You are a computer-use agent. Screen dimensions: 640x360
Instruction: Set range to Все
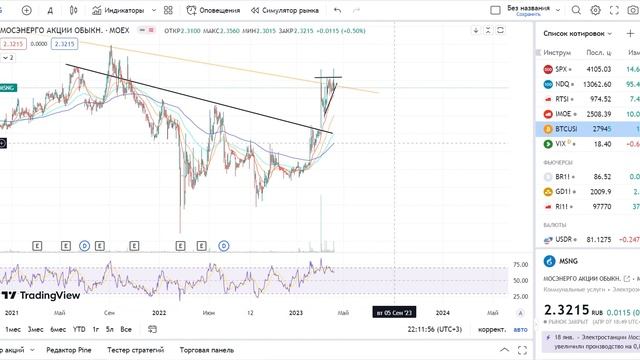[x=126, y=329]
